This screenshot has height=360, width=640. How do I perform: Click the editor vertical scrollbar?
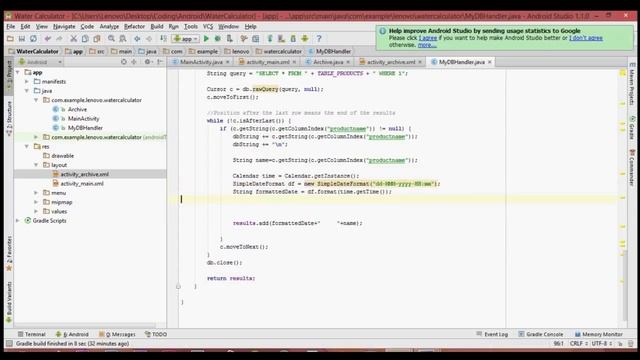[625, 286]
